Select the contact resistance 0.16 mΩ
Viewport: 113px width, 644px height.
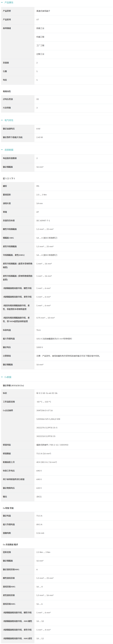point(40,533)
